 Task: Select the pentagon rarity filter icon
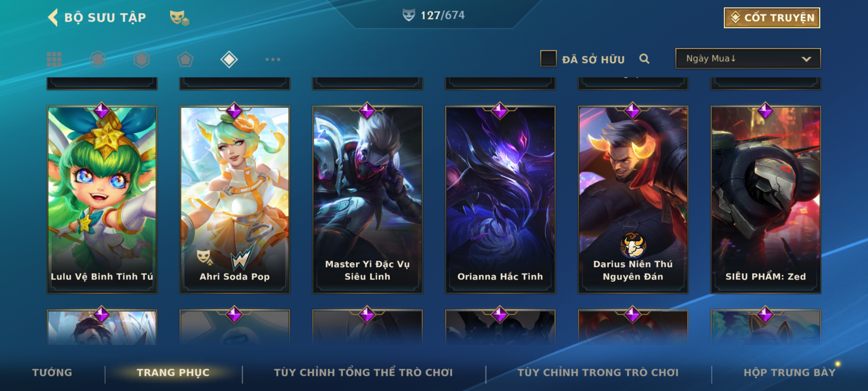(x=185, y=59)
